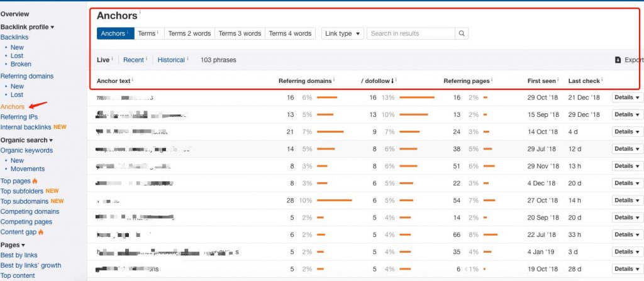Open Overview in the sidebar

pos(15,14)
